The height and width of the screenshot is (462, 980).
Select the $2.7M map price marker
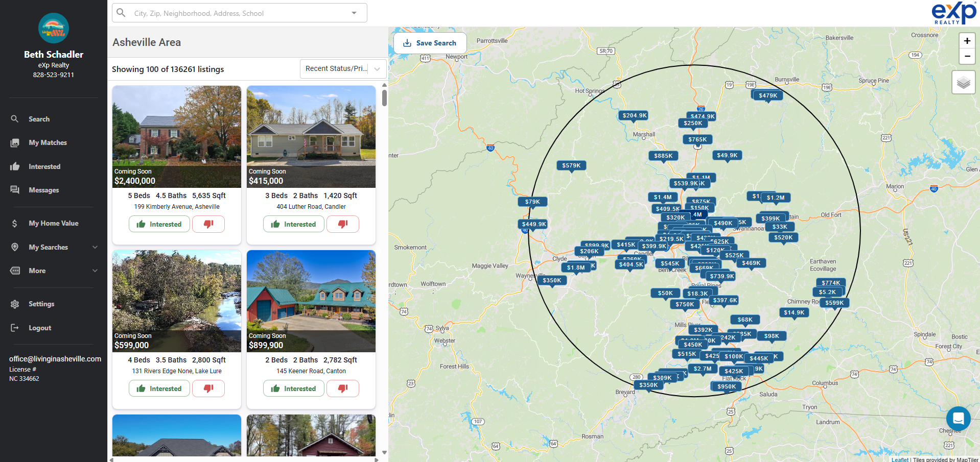pyautogui.click(x=703, y=369)
